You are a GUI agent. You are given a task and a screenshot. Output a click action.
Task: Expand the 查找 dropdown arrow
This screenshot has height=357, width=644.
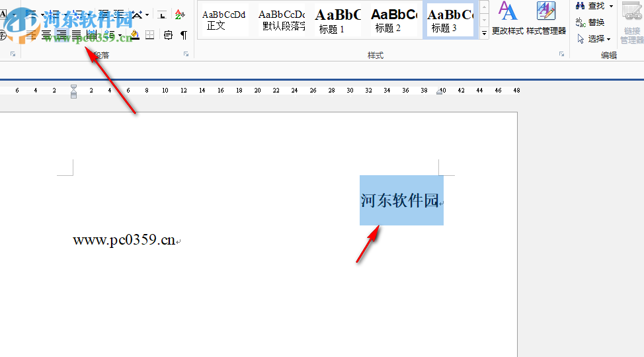(611, 6)
